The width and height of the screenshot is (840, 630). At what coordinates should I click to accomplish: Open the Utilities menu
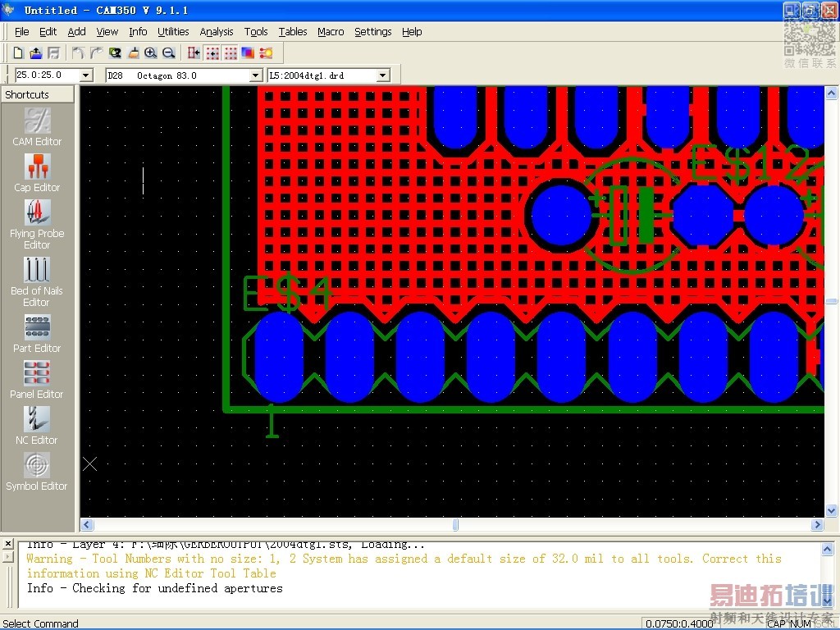click(x=173, y=32)
